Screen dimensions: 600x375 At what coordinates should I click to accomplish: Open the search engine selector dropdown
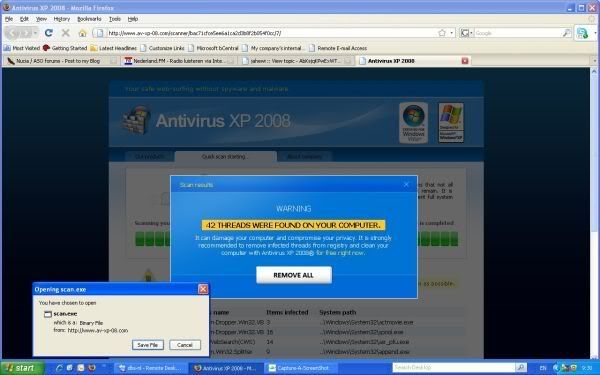tap(466, 33)
